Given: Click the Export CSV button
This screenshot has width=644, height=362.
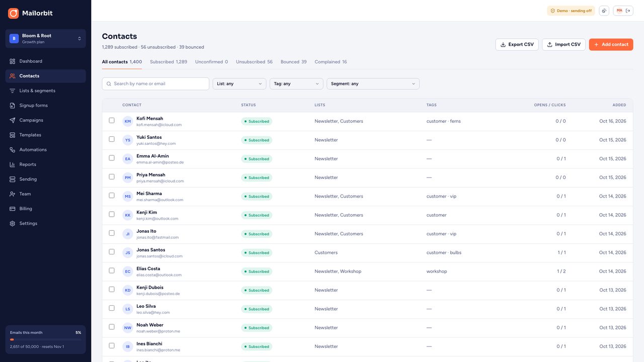Looking at the screenshot, I should 517,45.
